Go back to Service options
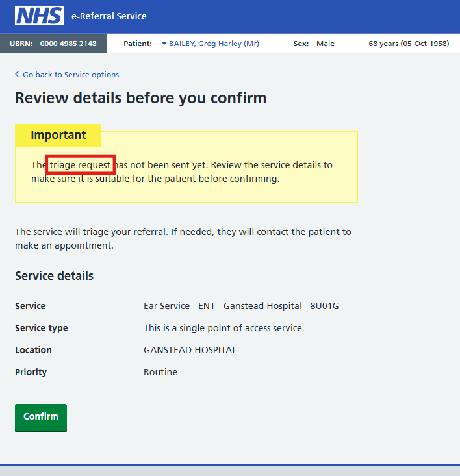 pos(71,75)
